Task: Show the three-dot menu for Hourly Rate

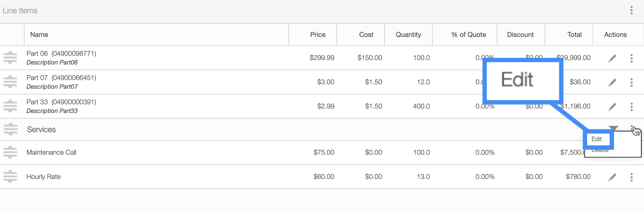Action: click(632, 177)
